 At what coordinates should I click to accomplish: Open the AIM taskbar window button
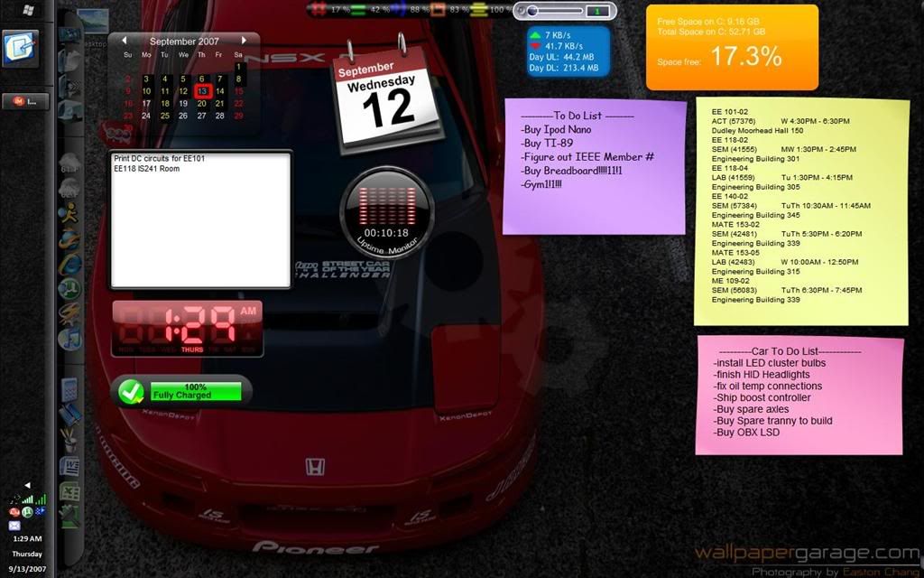25,101
